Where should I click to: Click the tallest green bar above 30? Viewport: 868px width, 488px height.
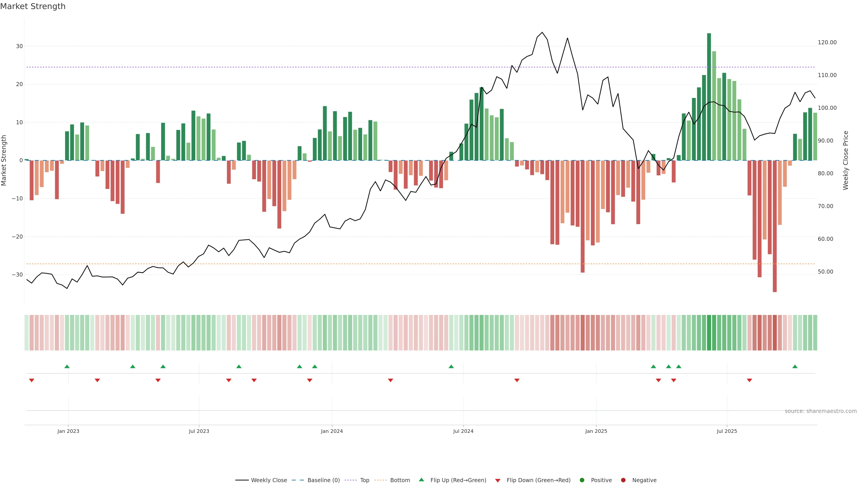pyautogui.click(x=709, y=94)
